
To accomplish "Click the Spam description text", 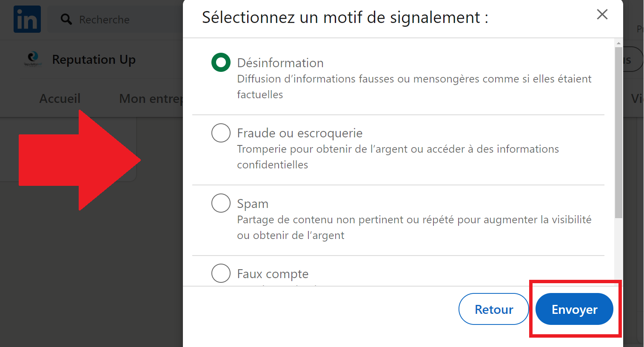I will tap(414, 228).
